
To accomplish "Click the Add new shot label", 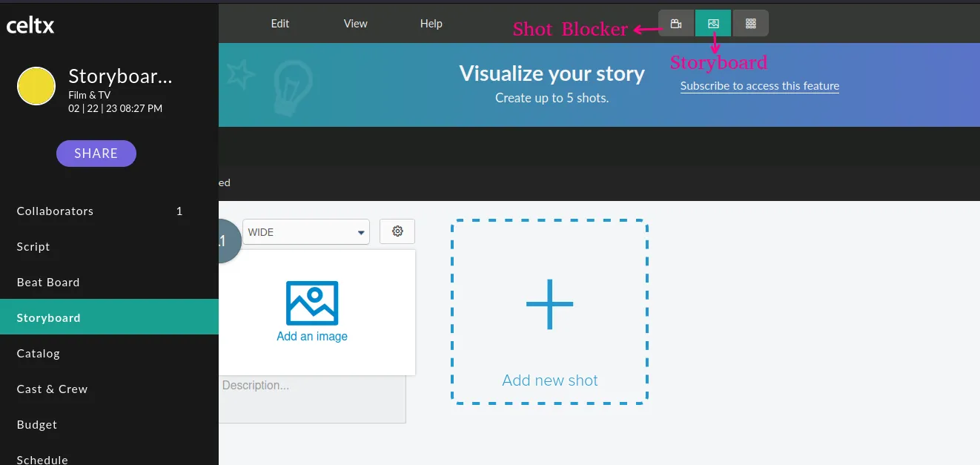I will pos(550,380).
